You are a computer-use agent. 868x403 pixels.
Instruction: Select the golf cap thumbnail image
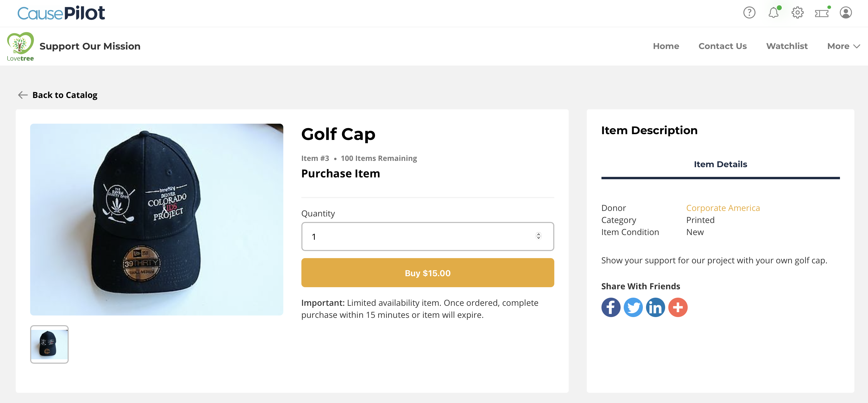point(49,344)
